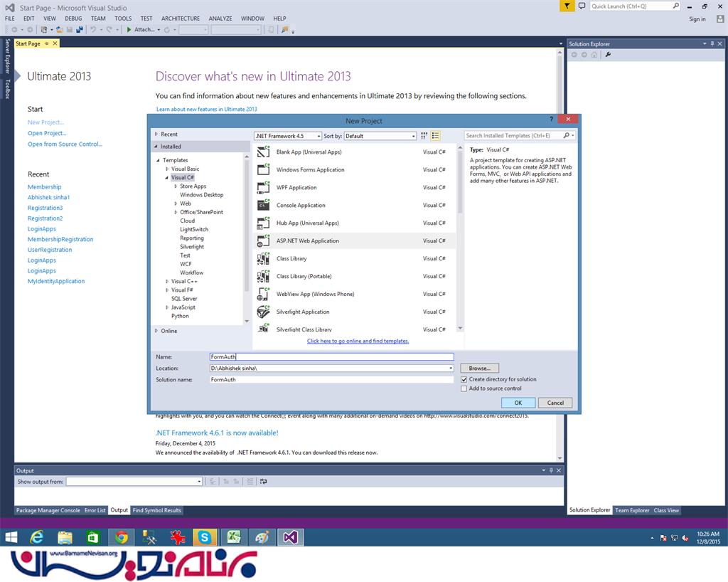Screen dimensions: 728x582
Task: Click the Open Project... link
Action: 47,133
